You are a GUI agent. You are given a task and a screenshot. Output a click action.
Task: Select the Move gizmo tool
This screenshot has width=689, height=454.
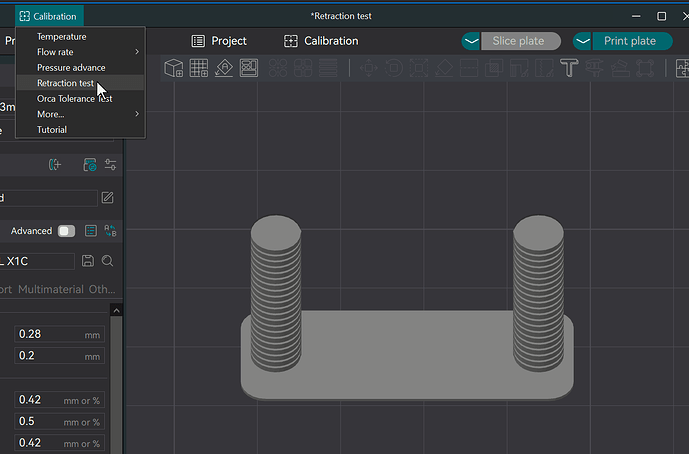pyautogui.click(x=369, y=68)
